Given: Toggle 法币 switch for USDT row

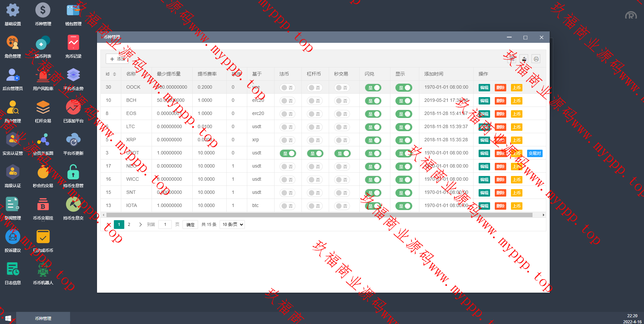Looking at the screenshot, I should point(288,153).
